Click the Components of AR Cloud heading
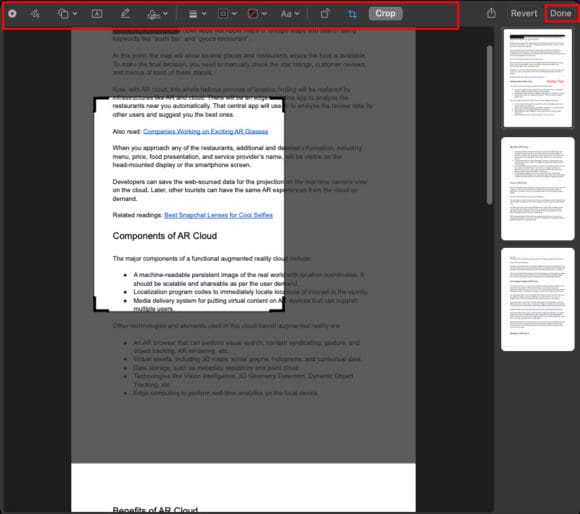The height and width of the screenshot is (514, 580). [x=165, y=236]
